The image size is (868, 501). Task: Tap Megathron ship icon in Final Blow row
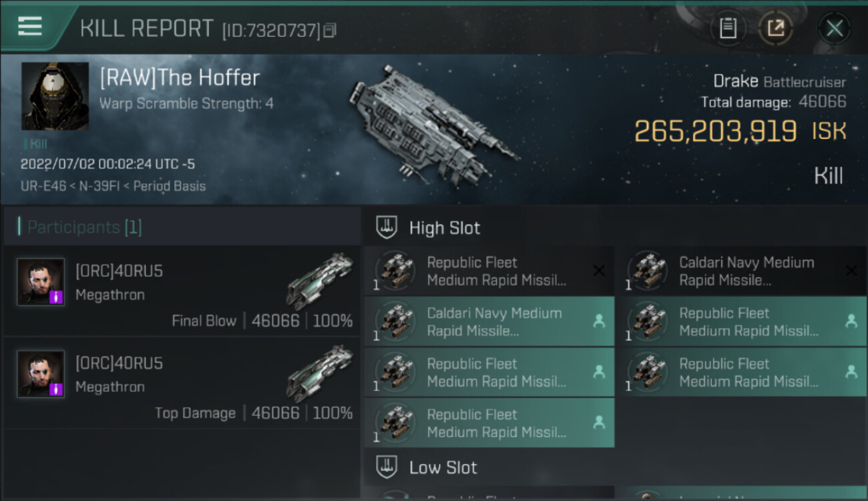(319, 281)
